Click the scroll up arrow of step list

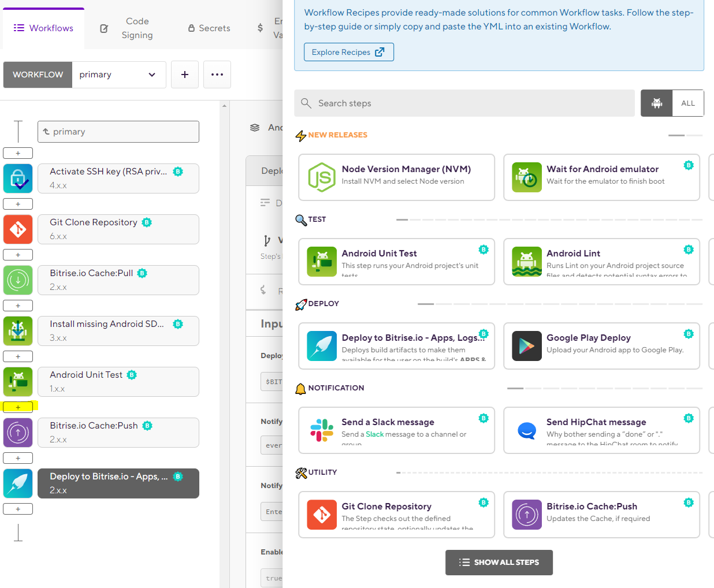point(224,106)
